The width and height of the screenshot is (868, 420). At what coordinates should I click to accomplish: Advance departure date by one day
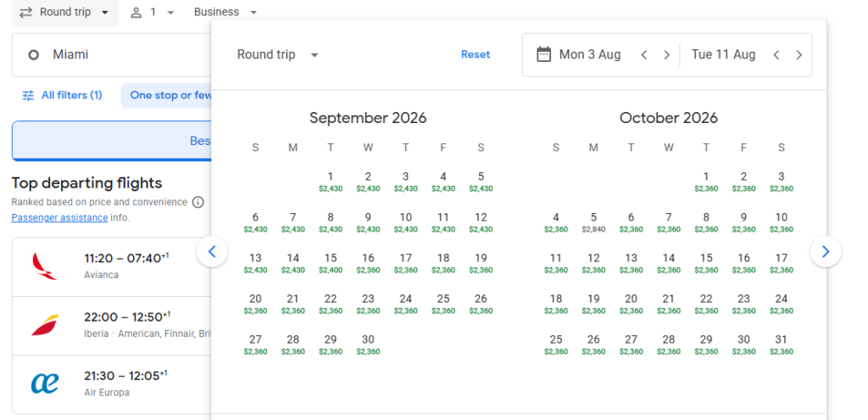tap(667, 55)
